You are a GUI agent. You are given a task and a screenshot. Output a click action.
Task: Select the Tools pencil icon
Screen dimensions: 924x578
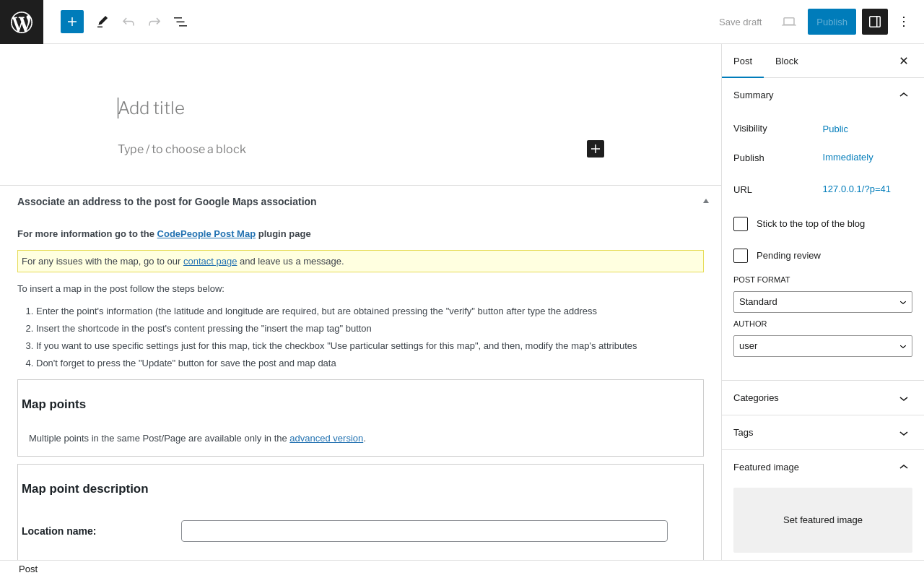click(103, 22)
